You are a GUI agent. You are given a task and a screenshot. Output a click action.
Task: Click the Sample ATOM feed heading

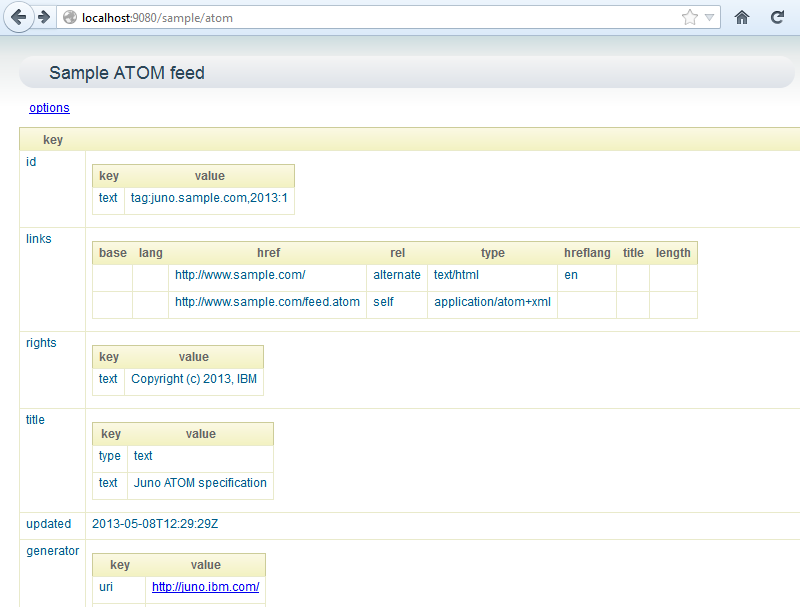click(127, 73)
